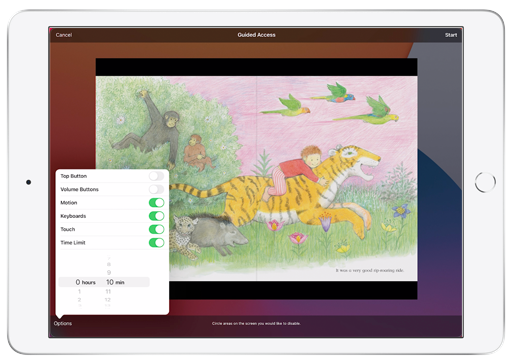Viewport: 512px width, 363px height.
Task: Click the 'Guided Access' title text
Action: tap(256, 35)
